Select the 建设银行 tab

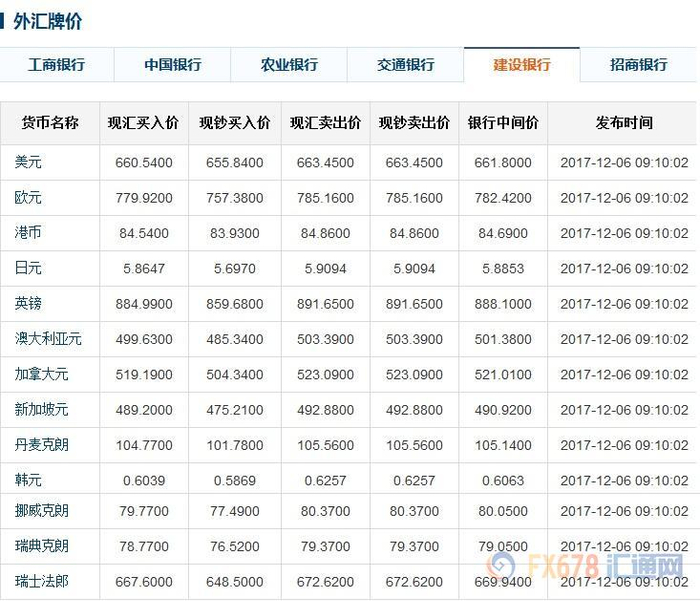[522, 65]
